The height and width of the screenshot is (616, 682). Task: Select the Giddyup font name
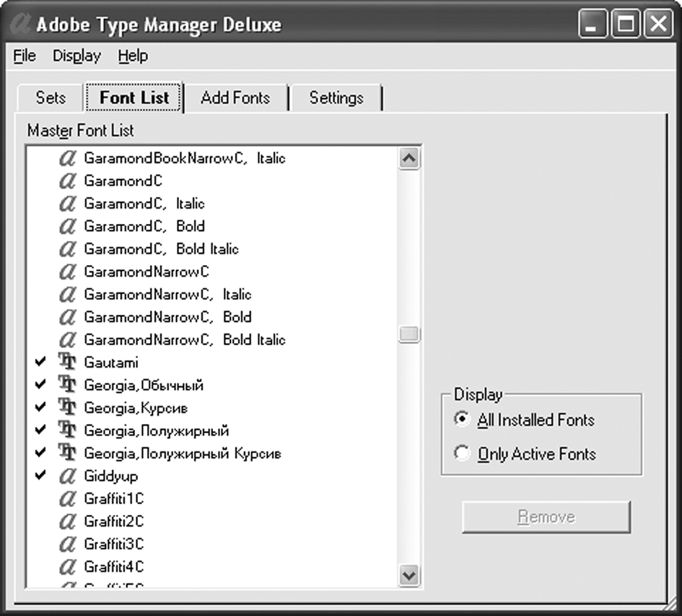[x=111, y=476]
